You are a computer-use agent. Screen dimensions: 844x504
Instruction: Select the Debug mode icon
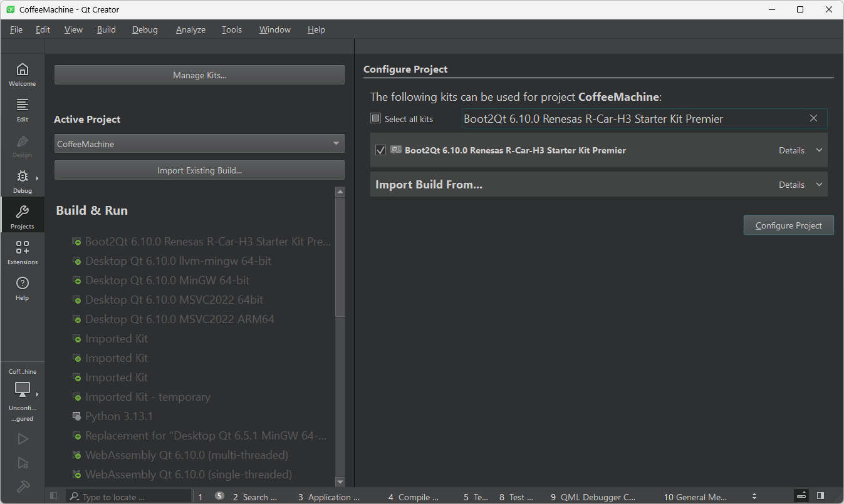(x=21, y=181)
